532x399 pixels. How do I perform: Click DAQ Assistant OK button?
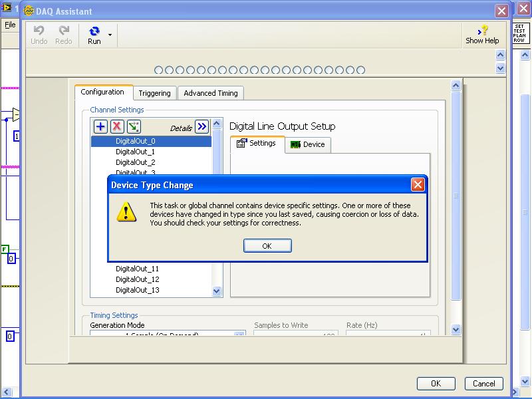(436, 384)
